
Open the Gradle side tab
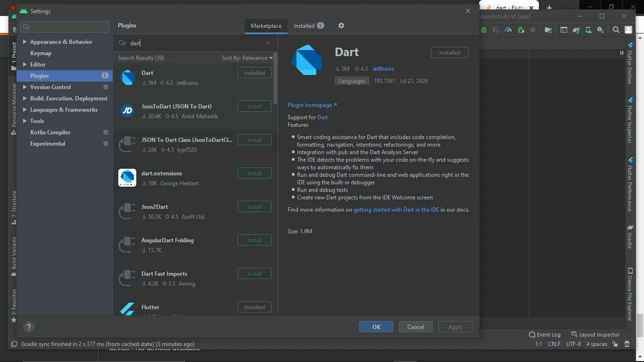coord(630,237)
